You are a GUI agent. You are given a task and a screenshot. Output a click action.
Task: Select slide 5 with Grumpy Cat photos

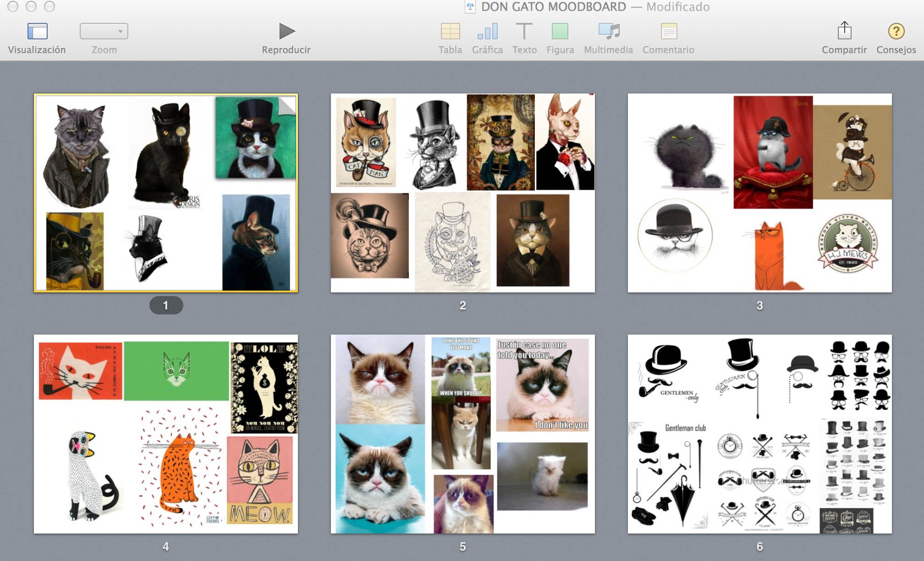pyautogui.click(x=463, y=434)
